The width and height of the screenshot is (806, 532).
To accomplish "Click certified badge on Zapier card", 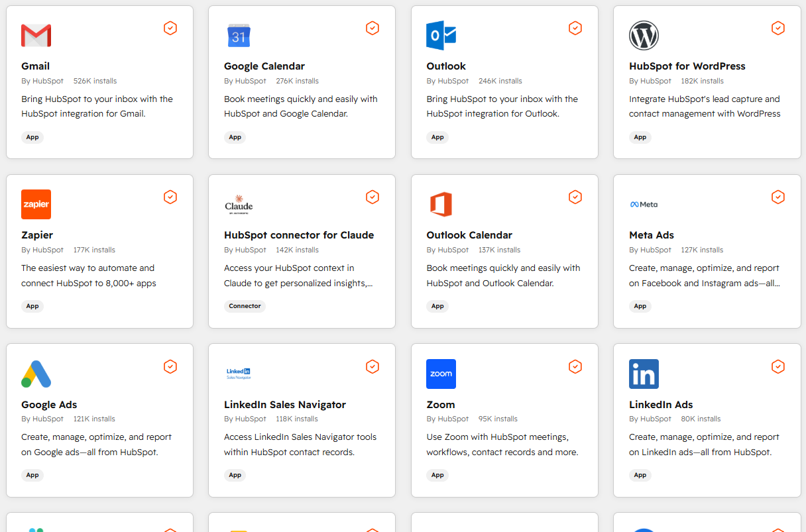I will (x=170, y=197).
